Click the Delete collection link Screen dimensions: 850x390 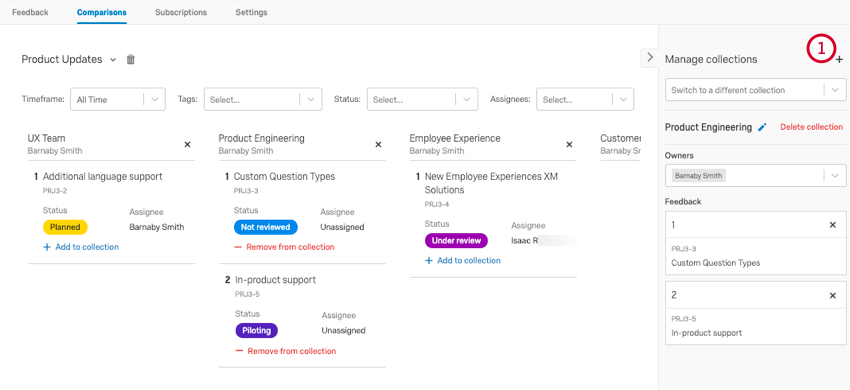[x=812, y=127]
